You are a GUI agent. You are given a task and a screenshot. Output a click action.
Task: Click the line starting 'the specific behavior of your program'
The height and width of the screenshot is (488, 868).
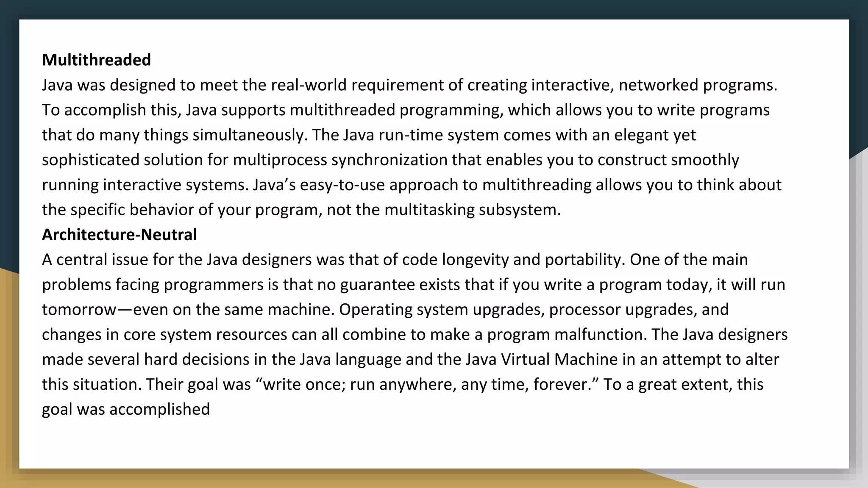coord(301,210)
